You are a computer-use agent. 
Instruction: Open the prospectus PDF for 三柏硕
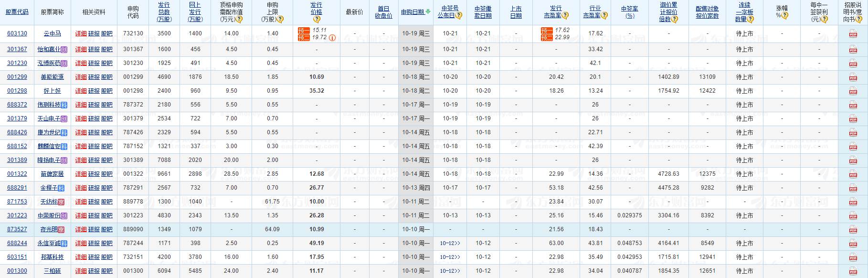tap(853, 271)
